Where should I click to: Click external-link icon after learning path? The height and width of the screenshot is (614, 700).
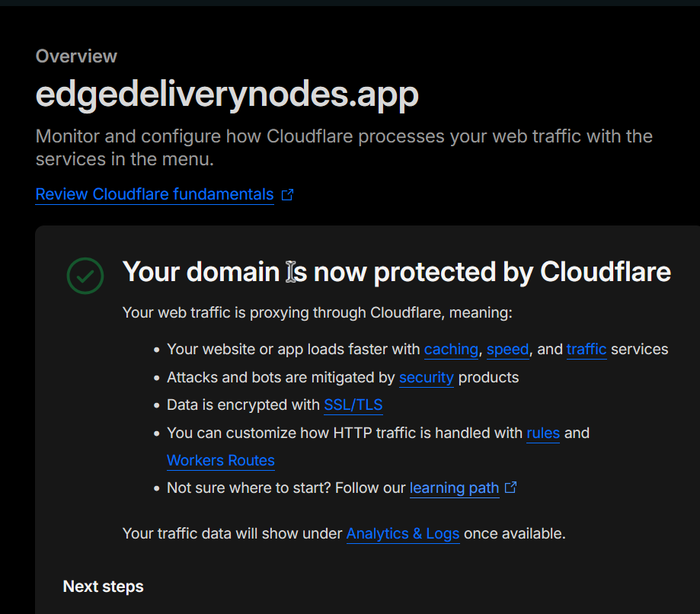coord(510,488)
